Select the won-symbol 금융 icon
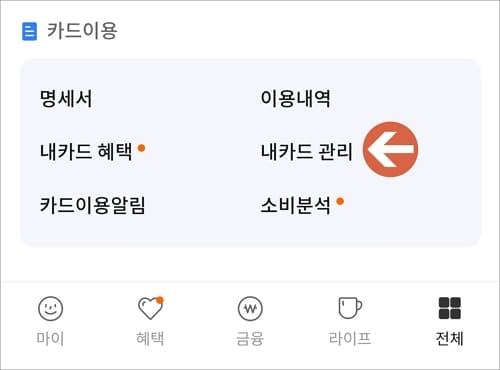Image resolution: width=500 pixels, height=370 pixels. coord(250,308)
